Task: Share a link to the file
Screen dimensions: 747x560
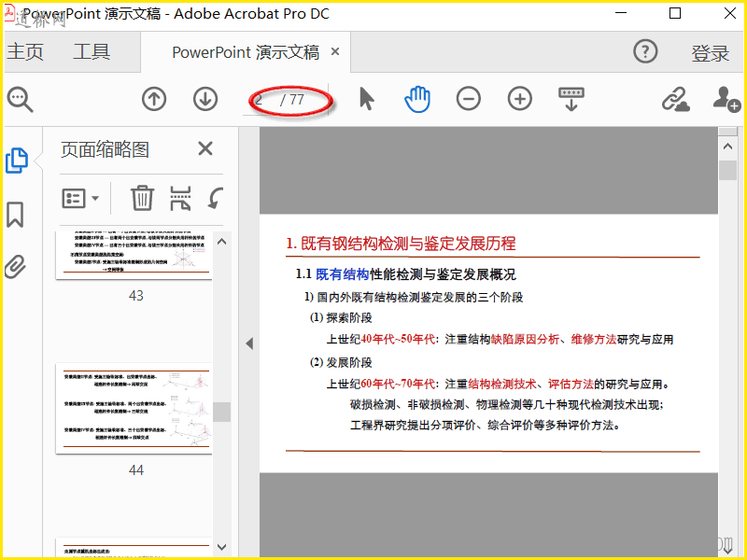Action: (675, 99)
